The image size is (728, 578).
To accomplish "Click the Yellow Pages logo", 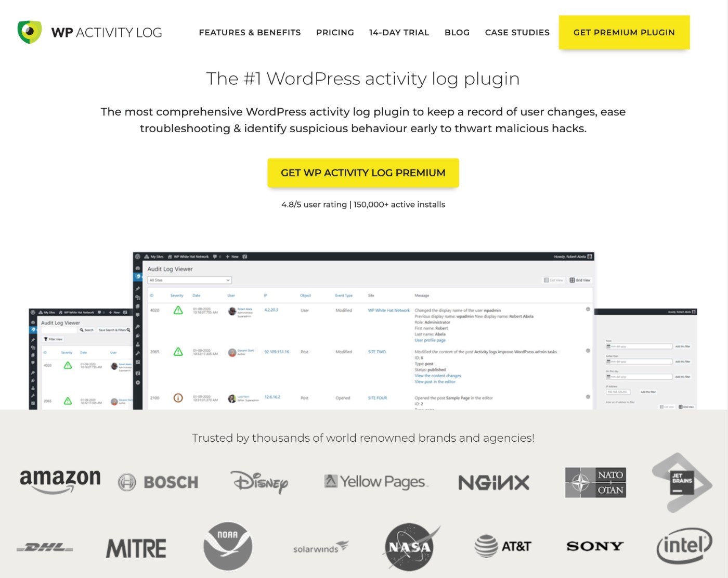I will [375, 482].
